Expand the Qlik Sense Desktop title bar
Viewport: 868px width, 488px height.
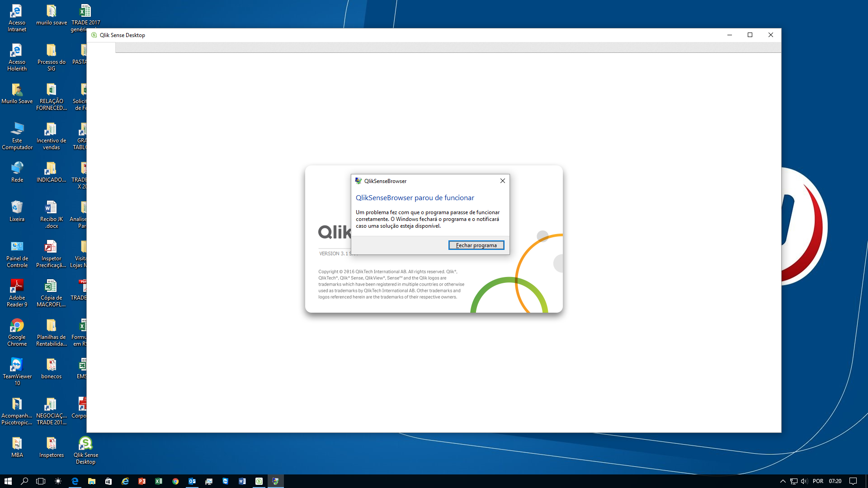click(750, 34)
